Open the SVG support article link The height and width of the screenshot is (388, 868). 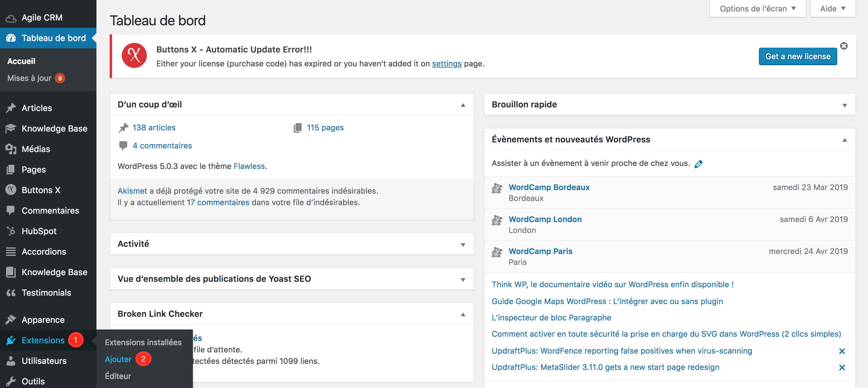[666, 334]
